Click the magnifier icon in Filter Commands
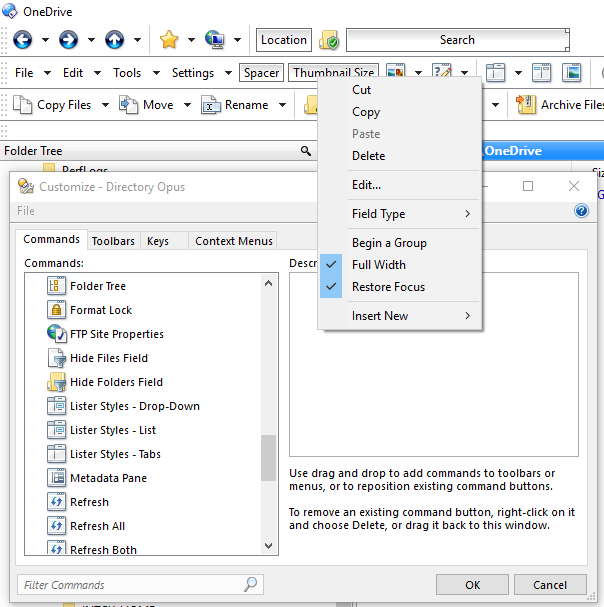Screen dimensions: 604x607 (251, 584)
